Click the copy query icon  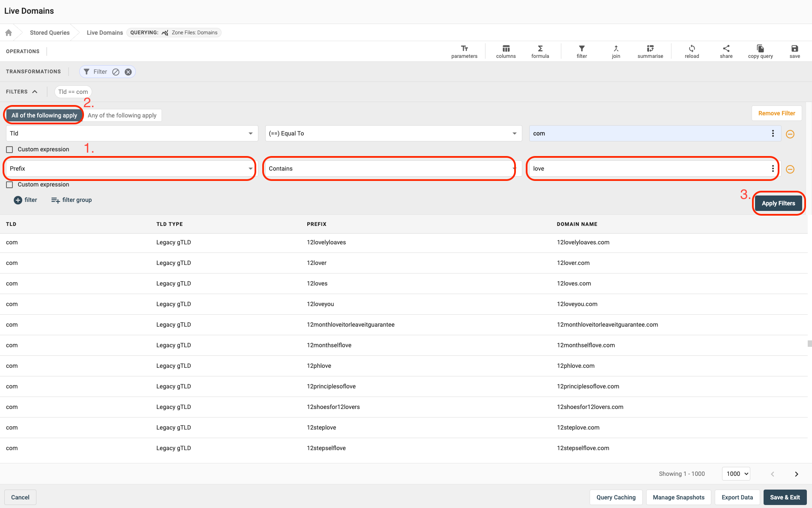760,51
